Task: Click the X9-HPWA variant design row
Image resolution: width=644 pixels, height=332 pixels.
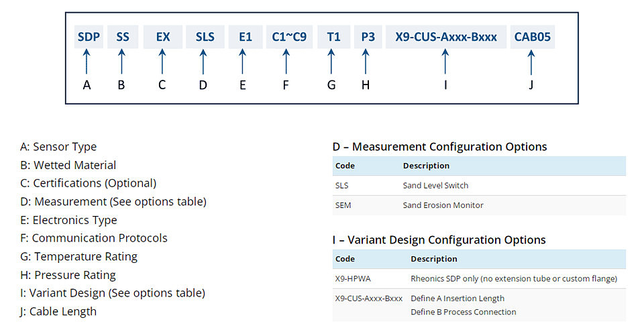Action: pyautogui.click(x=479, y=278)
